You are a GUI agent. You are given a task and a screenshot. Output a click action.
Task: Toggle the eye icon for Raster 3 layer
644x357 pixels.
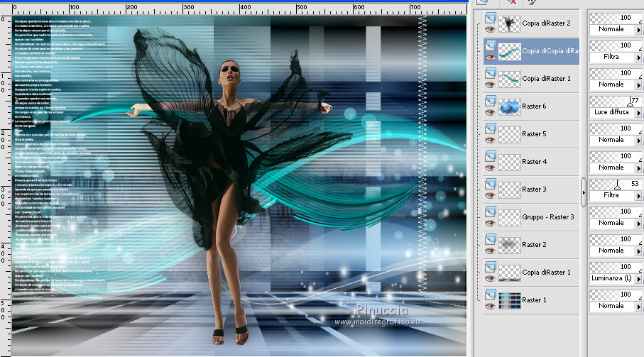[x=490, y=194]
